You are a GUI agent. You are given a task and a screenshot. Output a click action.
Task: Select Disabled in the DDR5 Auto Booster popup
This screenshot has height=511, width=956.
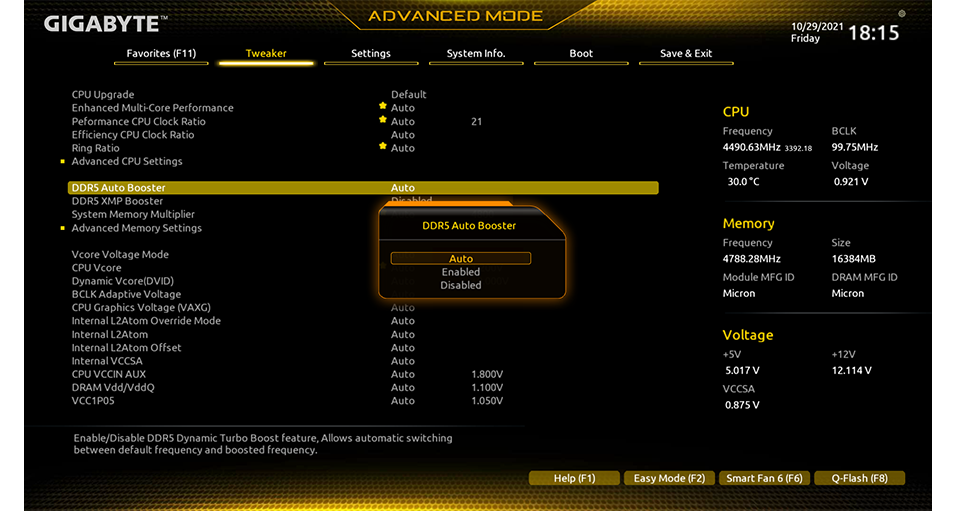click(460, 285)
